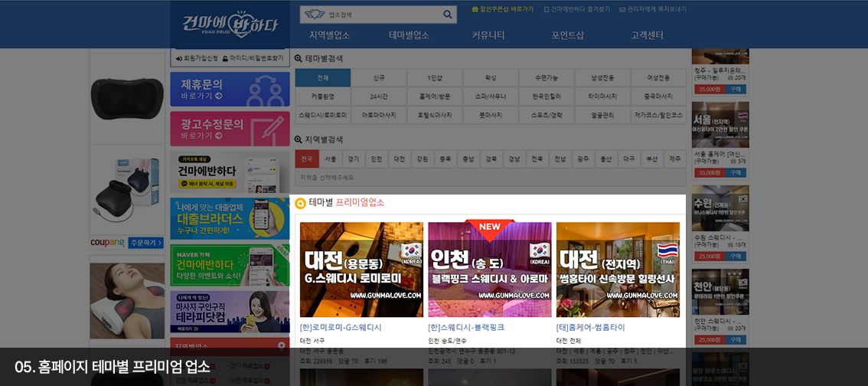Select the 전체 theme filter

pos(323,78)
